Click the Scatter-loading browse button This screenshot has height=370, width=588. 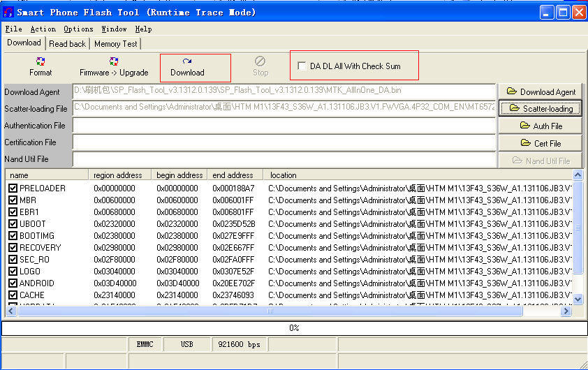pos(541,108)
